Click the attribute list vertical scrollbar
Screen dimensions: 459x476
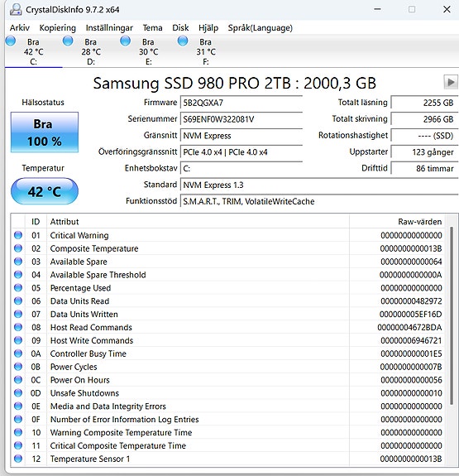click(452, 315)
